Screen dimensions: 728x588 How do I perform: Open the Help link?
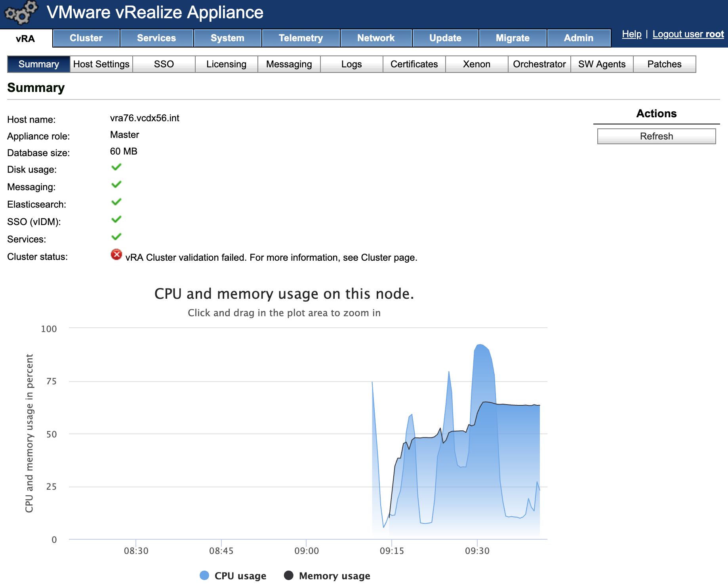coord(632,34)
